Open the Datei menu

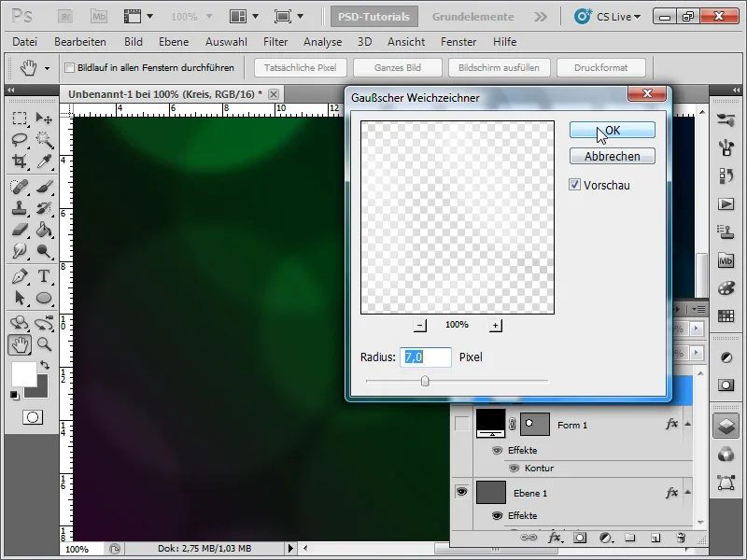click(x=25, y=42)
